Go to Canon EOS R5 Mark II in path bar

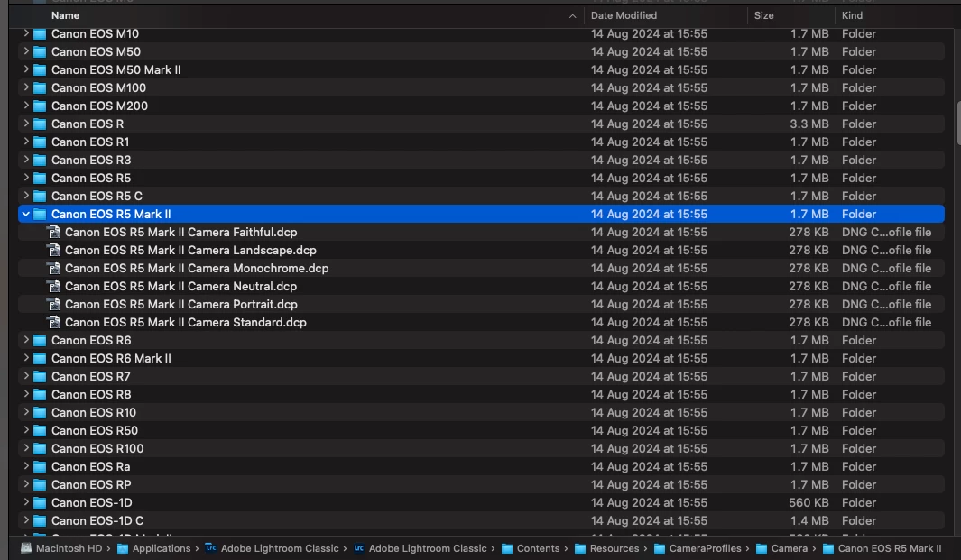890,548
